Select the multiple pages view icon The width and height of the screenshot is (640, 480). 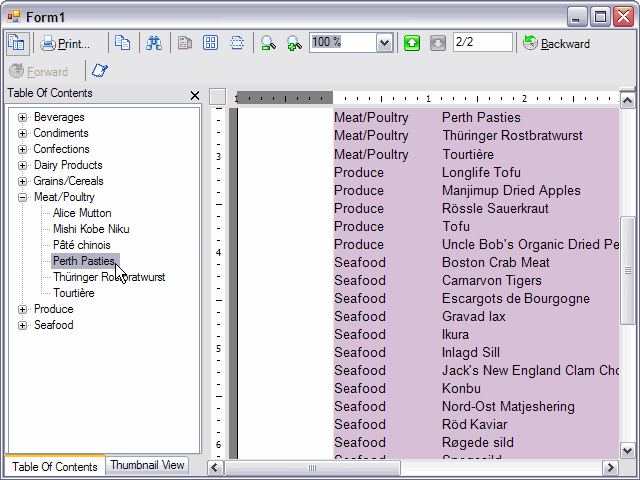click(211, 43)
